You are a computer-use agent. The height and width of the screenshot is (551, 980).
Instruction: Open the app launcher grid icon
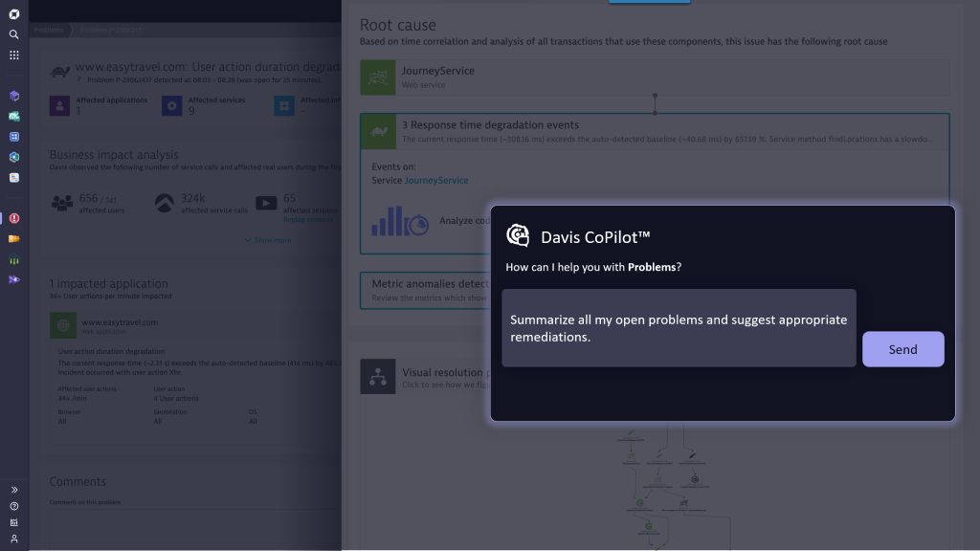click(x=13, y=55)
